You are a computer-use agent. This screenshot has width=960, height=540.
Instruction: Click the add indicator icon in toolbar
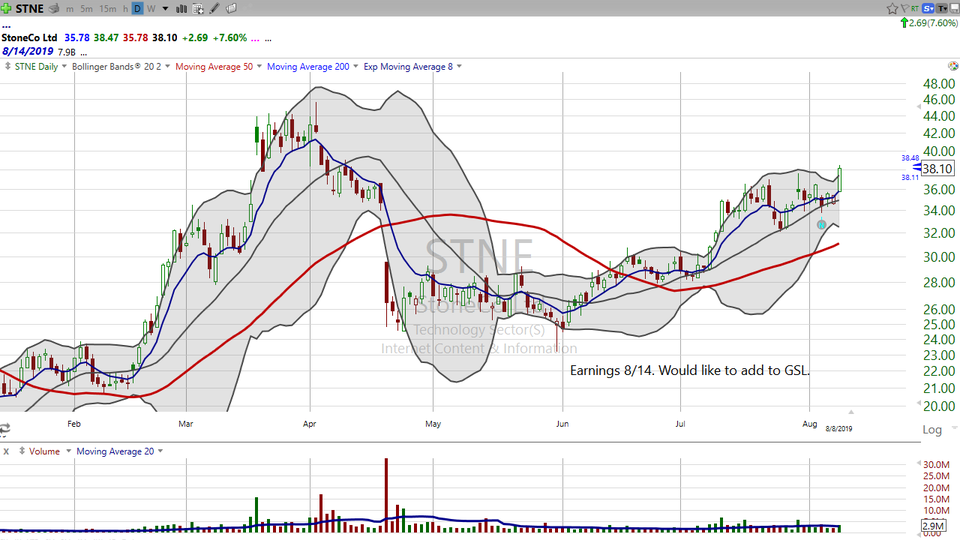pyautogui.click(x=198, y=8)
